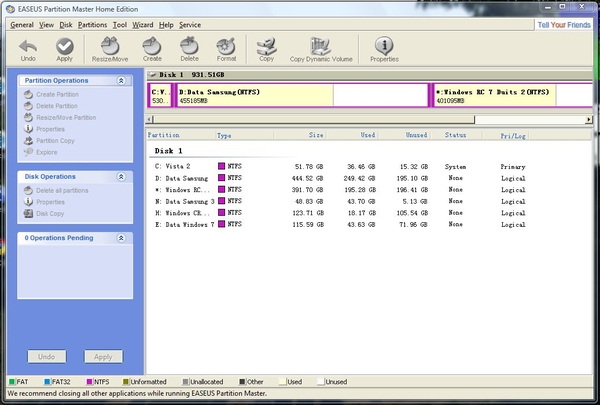The image size is (600, 405).
Task: Click the Apply checkmark toolbar icon
Action: [64, 46]
